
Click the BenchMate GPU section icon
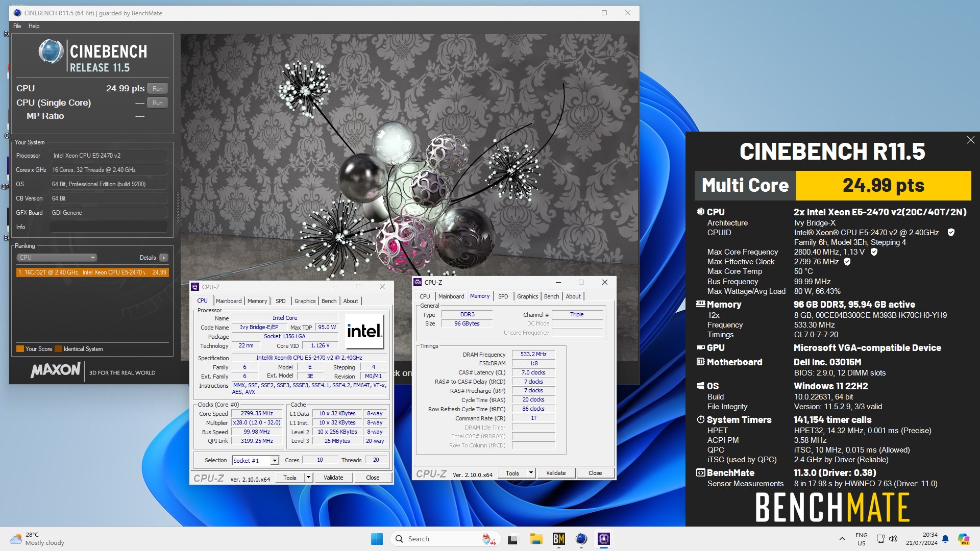(701, 347)
